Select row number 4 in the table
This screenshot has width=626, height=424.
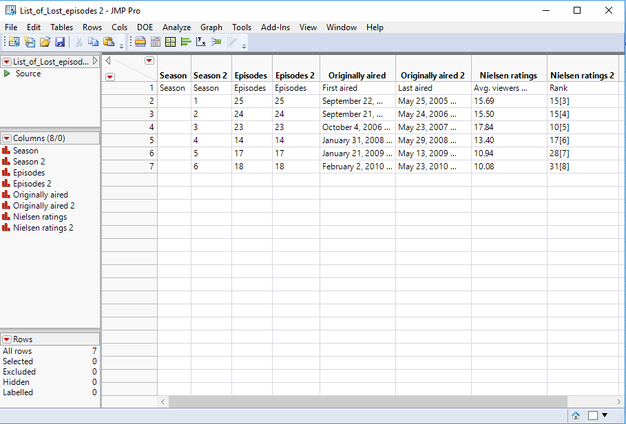[x=129, y=127]
